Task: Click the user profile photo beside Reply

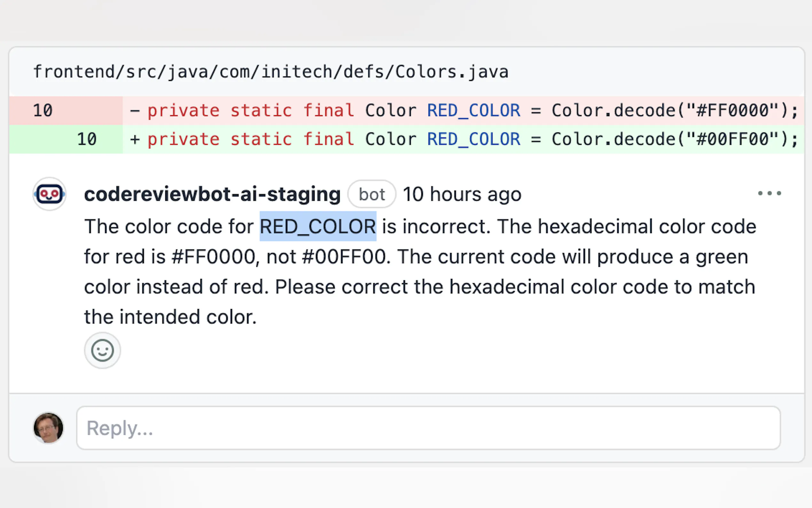Action: (x=48, y=428)
